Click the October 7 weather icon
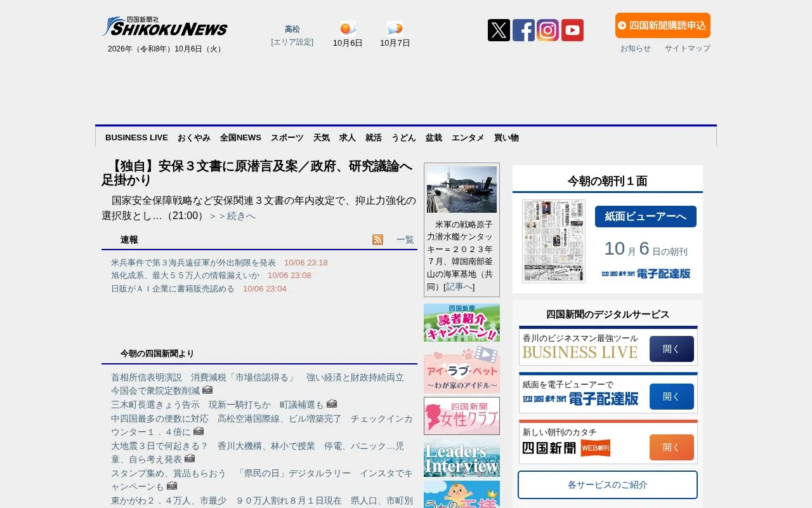This screenshot has width=812, height=508. point(395,28)
